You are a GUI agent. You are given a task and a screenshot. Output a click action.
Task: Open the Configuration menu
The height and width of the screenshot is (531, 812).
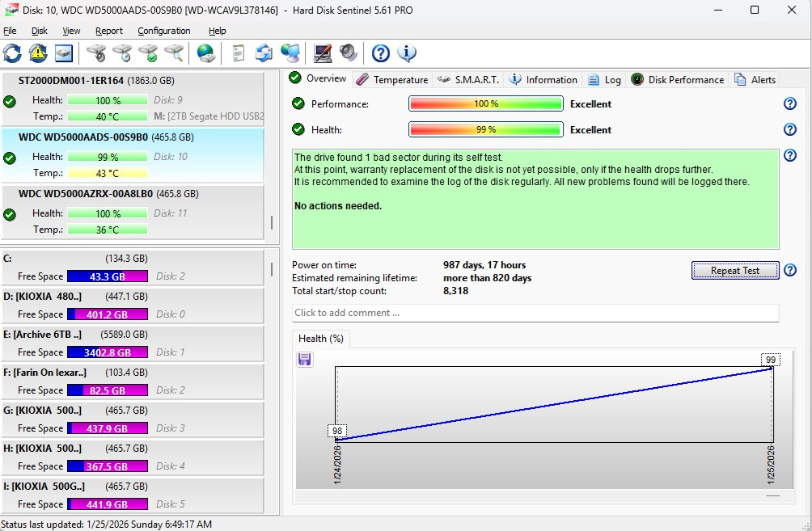coord(164,31)
